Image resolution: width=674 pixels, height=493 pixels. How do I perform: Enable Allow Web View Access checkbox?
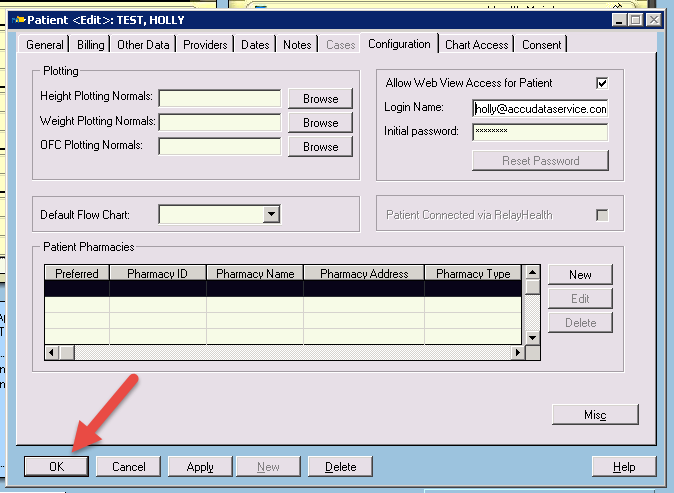pos(601,83)
